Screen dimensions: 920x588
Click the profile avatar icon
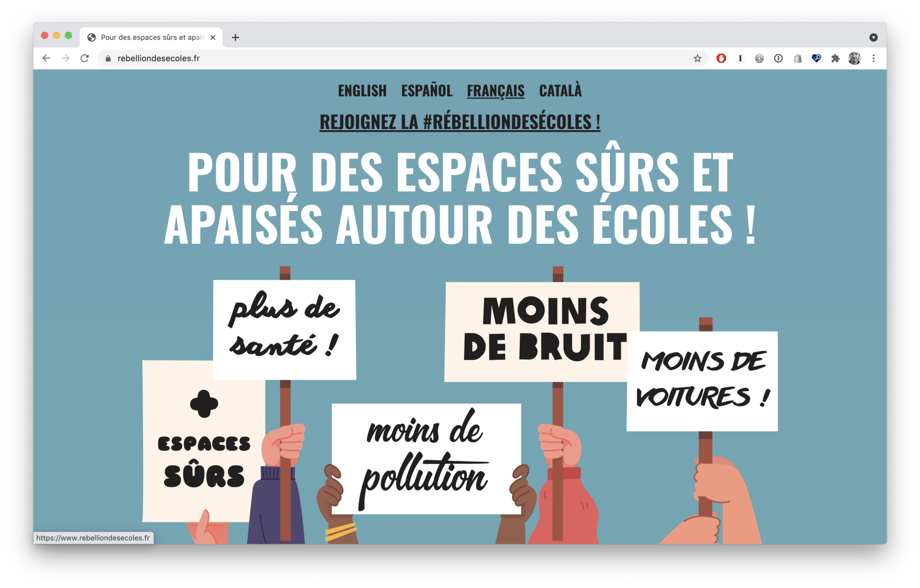pyautogui.click(x=854, y=58)
